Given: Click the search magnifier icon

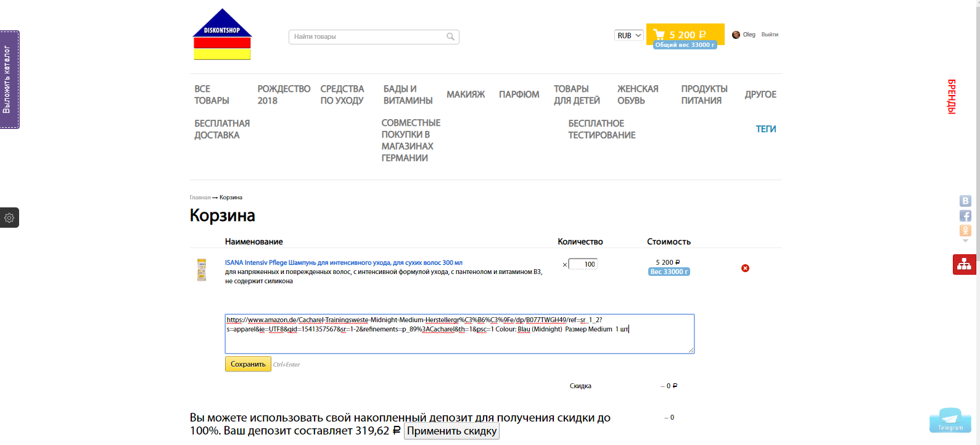Looking at the screenshot, I should click(450, 37).
